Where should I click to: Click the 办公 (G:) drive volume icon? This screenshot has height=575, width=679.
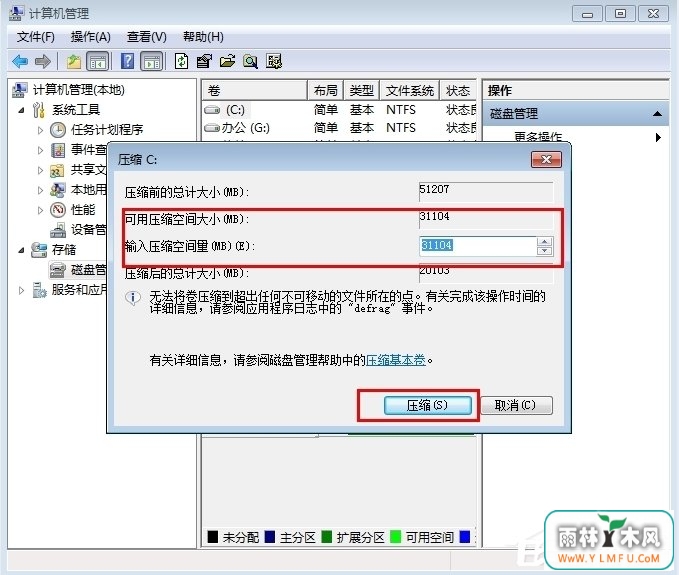click(x=212, y=128)
